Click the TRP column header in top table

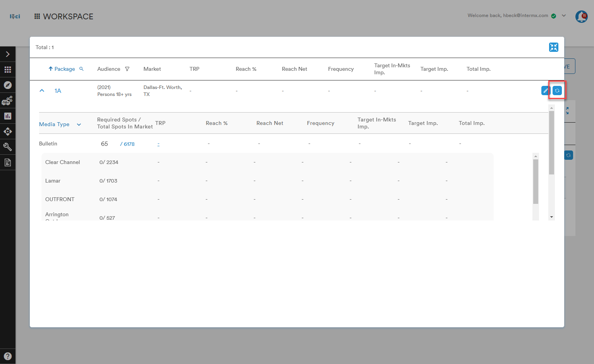point(194,69)
